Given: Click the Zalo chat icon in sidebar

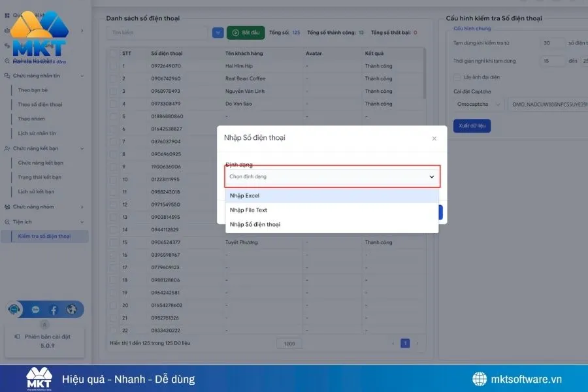Looking at the screenshot, I should pos(36,310).
